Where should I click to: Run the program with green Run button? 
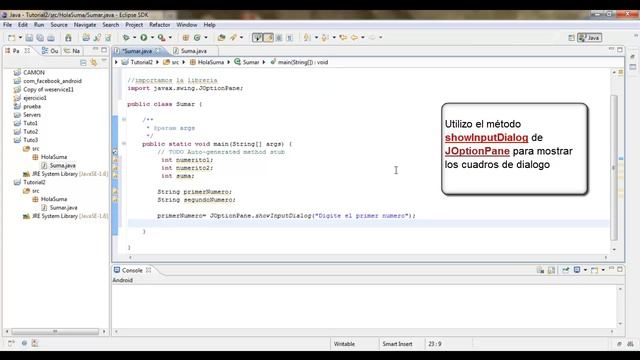[144, 38]
